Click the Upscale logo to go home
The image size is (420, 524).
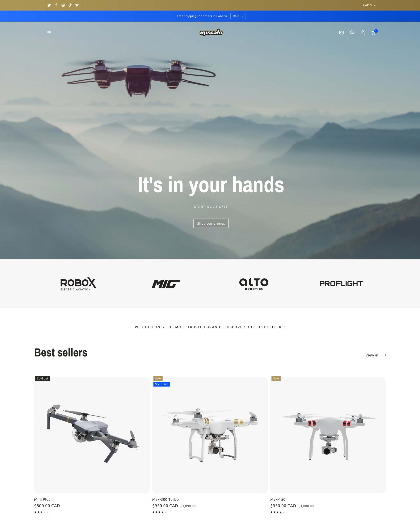click(x=210, y=32)
